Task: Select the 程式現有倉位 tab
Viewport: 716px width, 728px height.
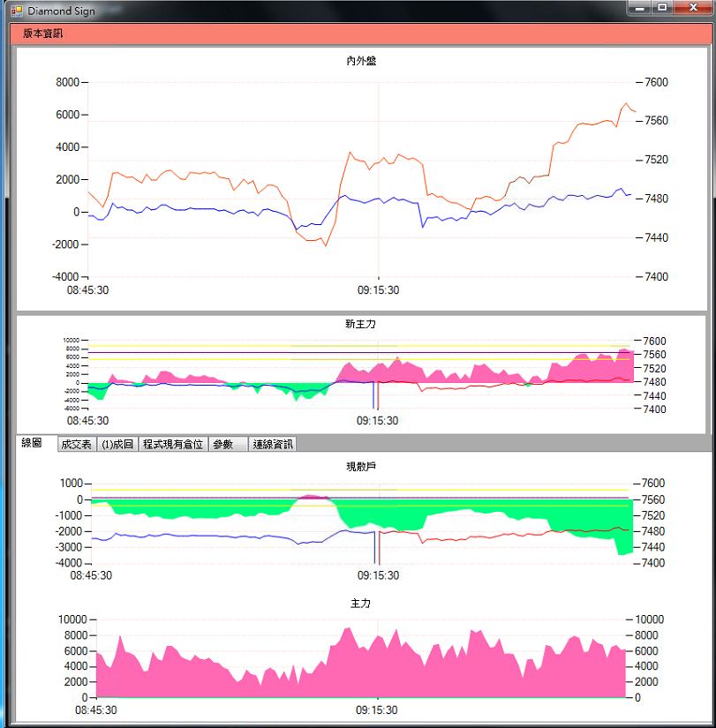Action: [x=173, y=445]
